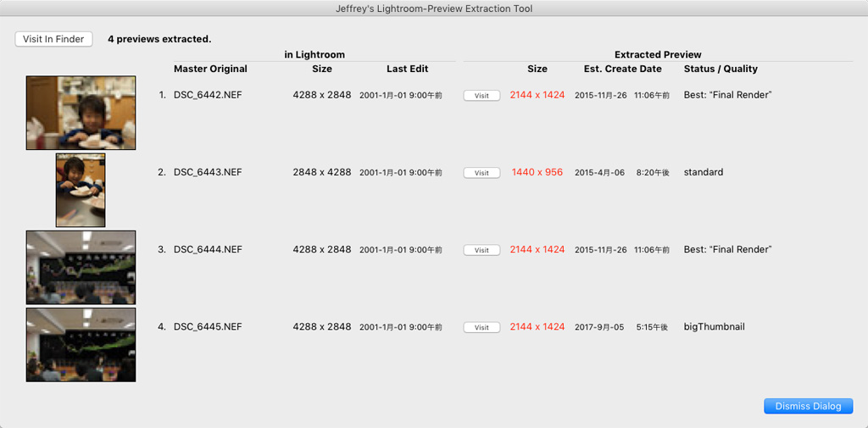Select the filename DSC_6445.NEF
Viewport: 868px width, 428px height.
coord(208,326)
